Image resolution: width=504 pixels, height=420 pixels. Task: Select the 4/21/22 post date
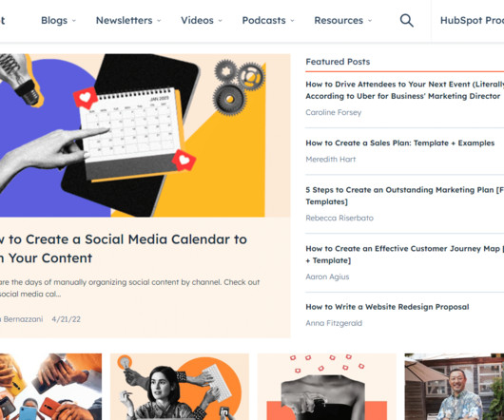66,319
